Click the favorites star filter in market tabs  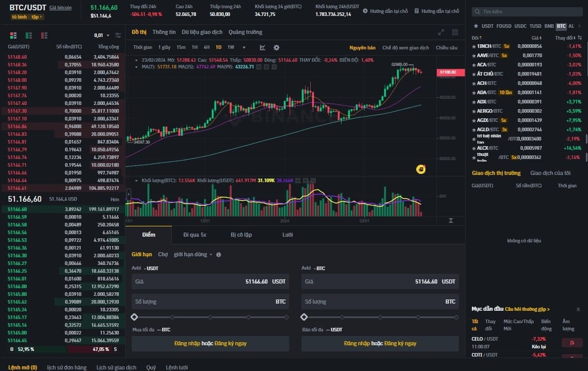point(476,26)
